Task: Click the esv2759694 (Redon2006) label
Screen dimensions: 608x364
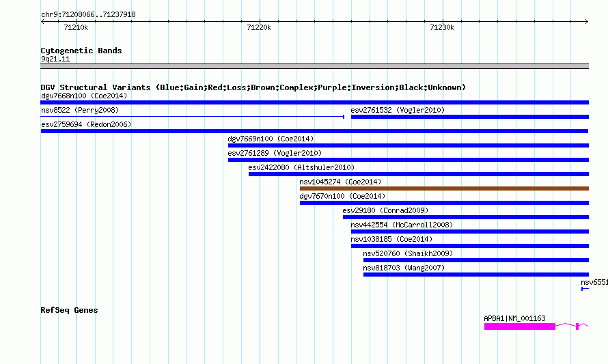Action: 86,124
